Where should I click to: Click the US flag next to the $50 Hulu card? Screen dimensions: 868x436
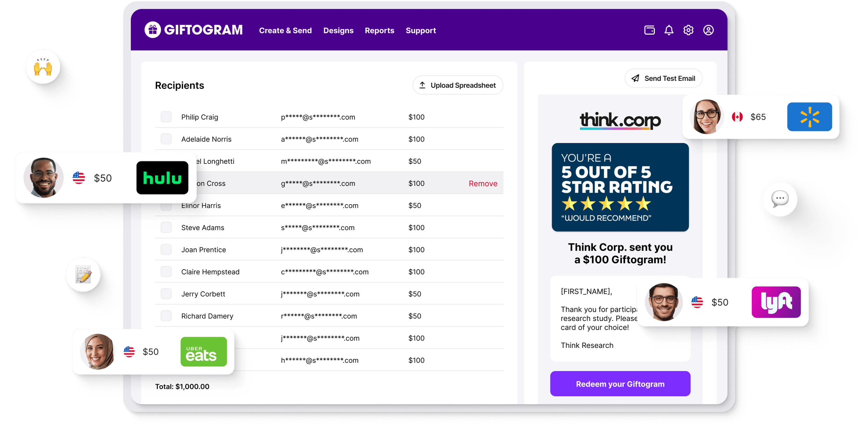(x=79, y=178)
